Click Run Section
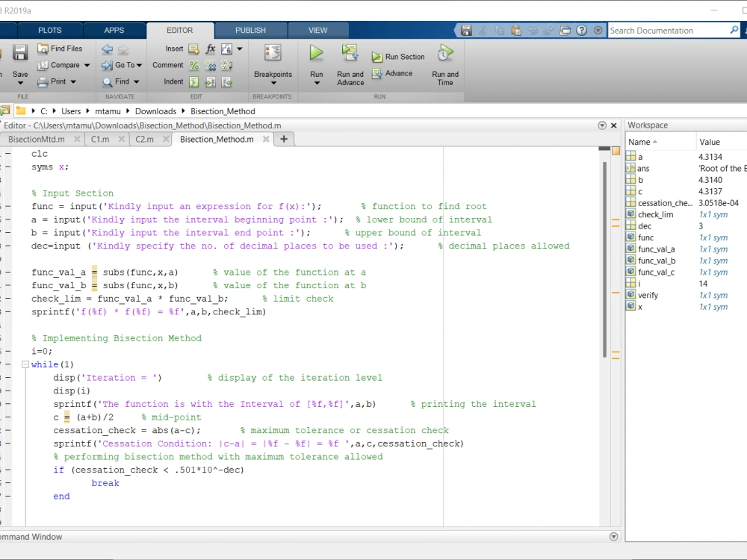This screenshot has width=747, height=560. click(x=398, y=57)
